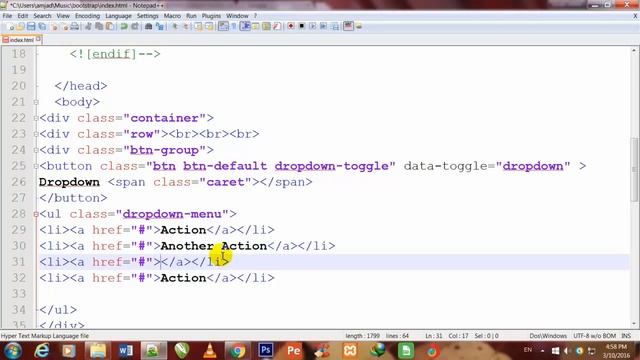Screen dimensions: 640x360
Task: Click line number 33 in the margin
Action: coord(18,293)
